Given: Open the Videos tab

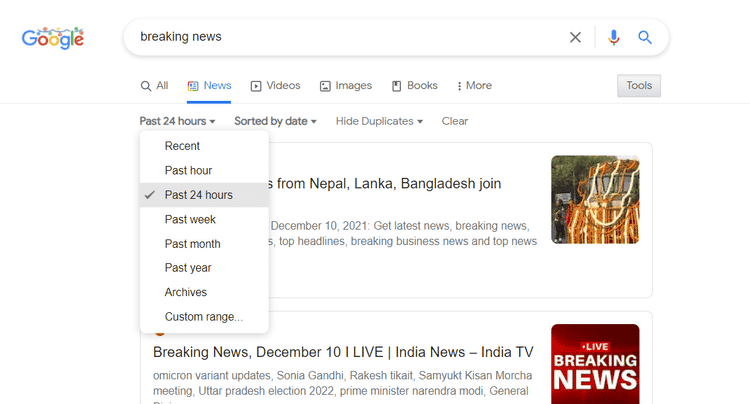Looking at the screenshot, I should click(275, 86).
